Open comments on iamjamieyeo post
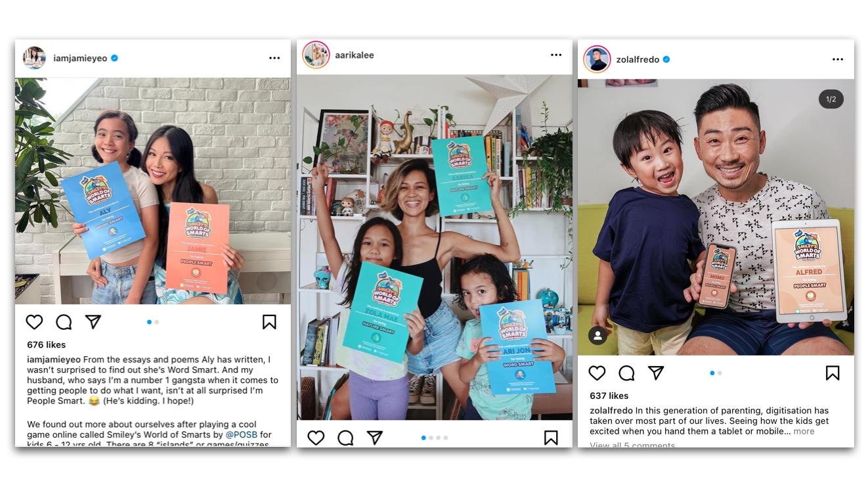Image resolution: width=868 pixels, height=485 pixels. click(64, 322)
